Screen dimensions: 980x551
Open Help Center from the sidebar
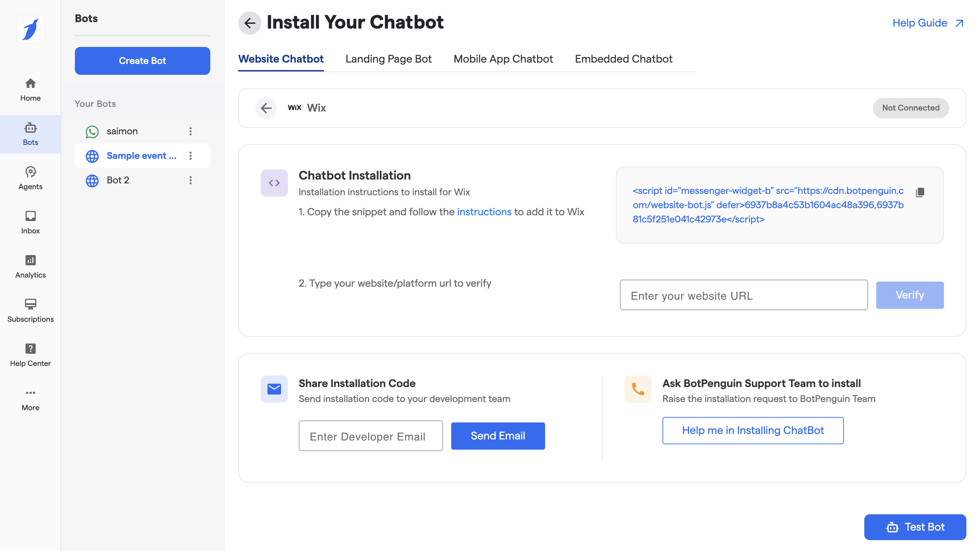point(30,355)
